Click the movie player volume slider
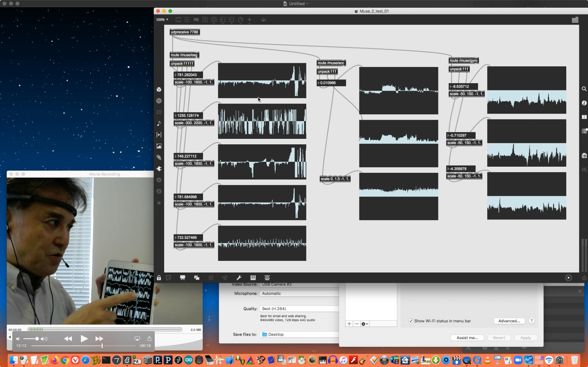The height and width of the screenshot is (367, 588). tap(31, 339)
